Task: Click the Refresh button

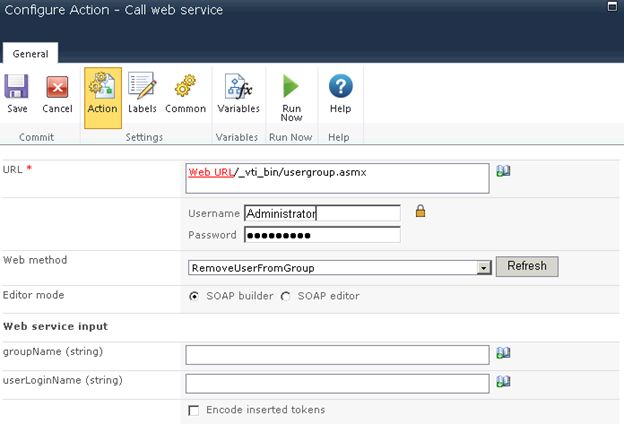Action: 527,266
